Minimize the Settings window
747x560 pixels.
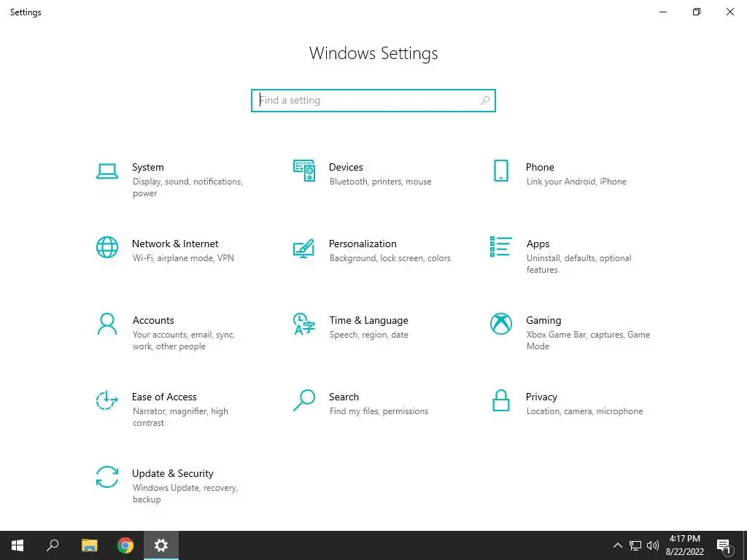(x=662, y=12)
